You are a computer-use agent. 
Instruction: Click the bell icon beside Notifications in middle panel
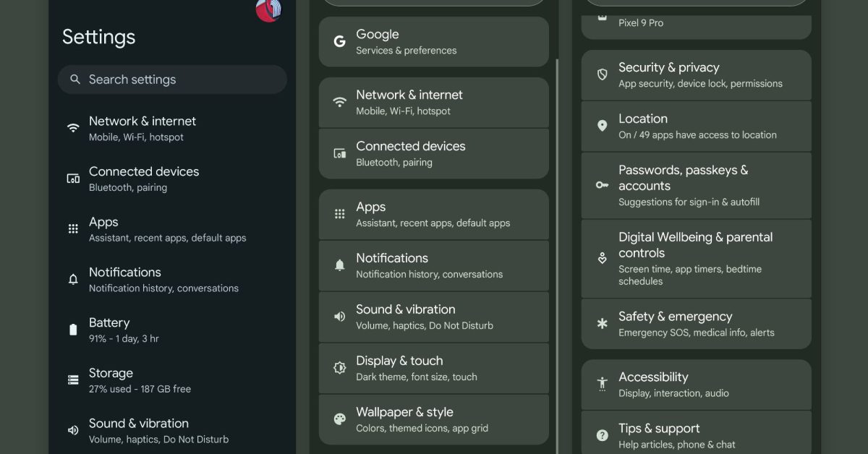(339, 265)
